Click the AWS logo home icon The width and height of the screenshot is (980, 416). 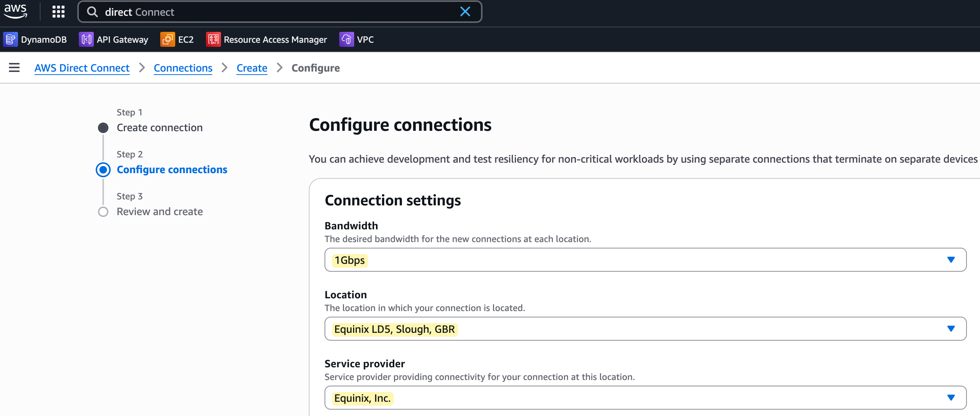point(15,11)
